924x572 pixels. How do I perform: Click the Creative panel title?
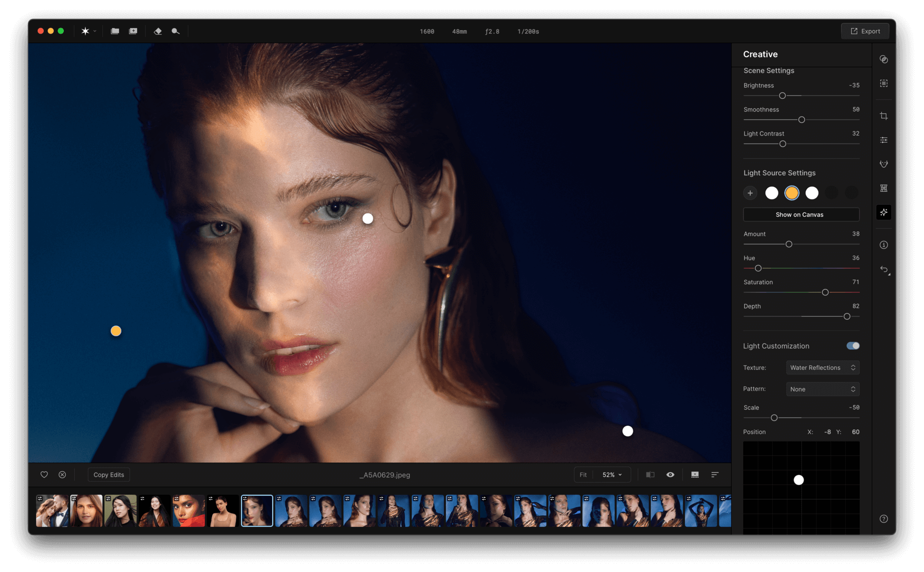coord(760,54)
